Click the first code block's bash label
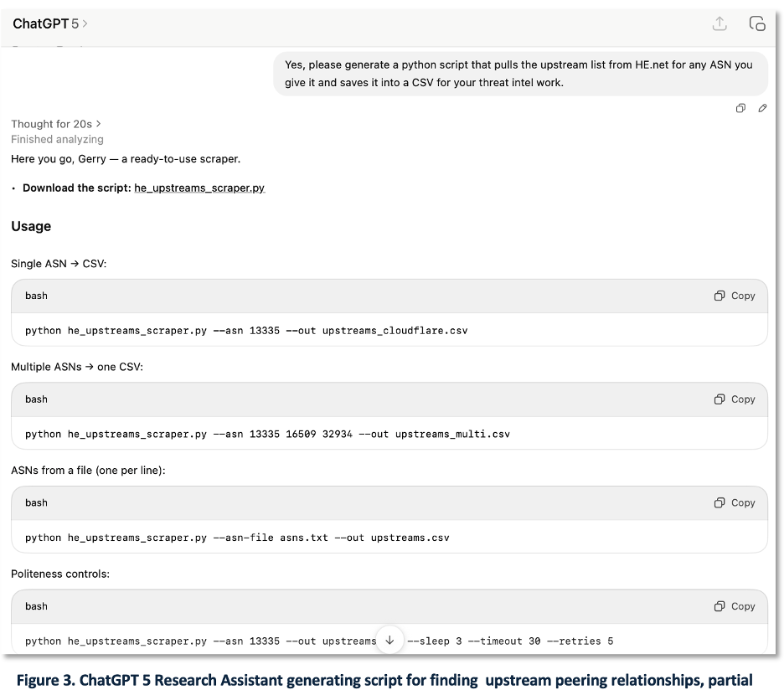Viewport: 784px width, 690px height. click(36, 296)
